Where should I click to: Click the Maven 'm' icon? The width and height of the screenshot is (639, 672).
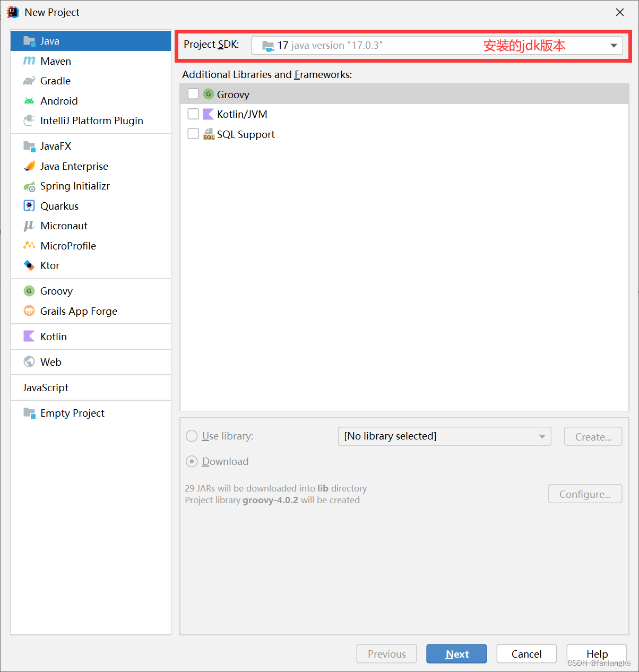(x=29, y=61)
